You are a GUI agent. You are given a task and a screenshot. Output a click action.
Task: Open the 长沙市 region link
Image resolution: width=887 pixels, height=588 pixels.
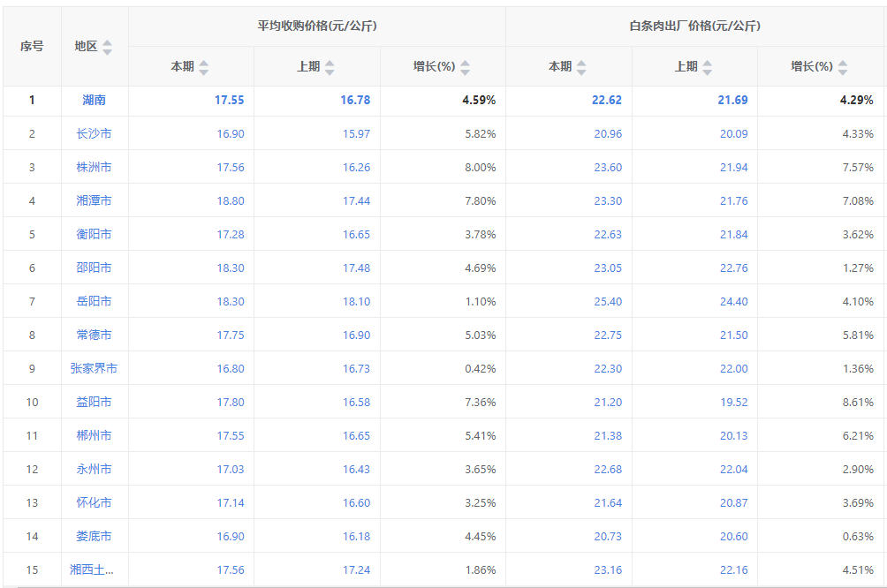[x=94, y=133]
